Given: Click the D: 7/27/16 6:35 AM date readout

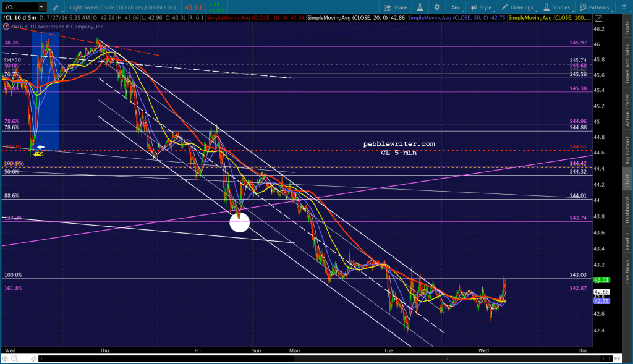Looking at the screenshot, I should click(x=64, y=18).
